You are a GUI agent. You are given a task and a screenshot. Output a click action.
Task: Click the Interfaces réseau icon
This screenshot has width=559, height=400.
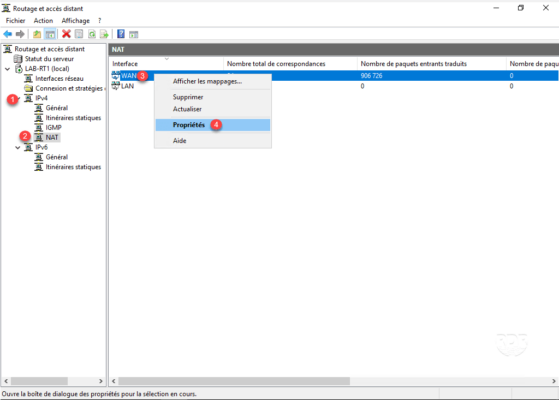(29, 78)
